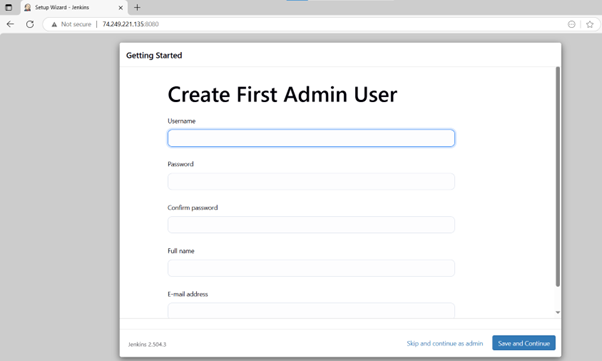Click the wizard's vertical scrollbar thumb
This screenshot has width=602, height=361.
pos(558,177)
